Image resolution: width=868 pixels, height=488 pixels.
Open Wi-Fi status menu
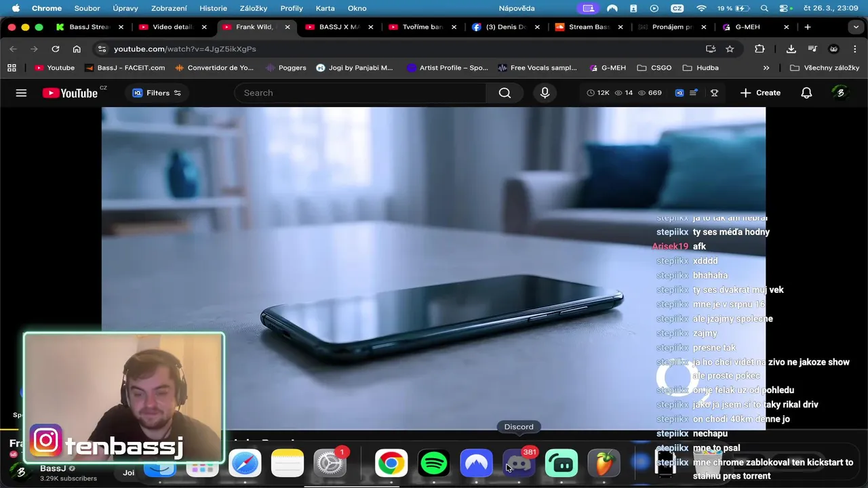pos(701,8)
